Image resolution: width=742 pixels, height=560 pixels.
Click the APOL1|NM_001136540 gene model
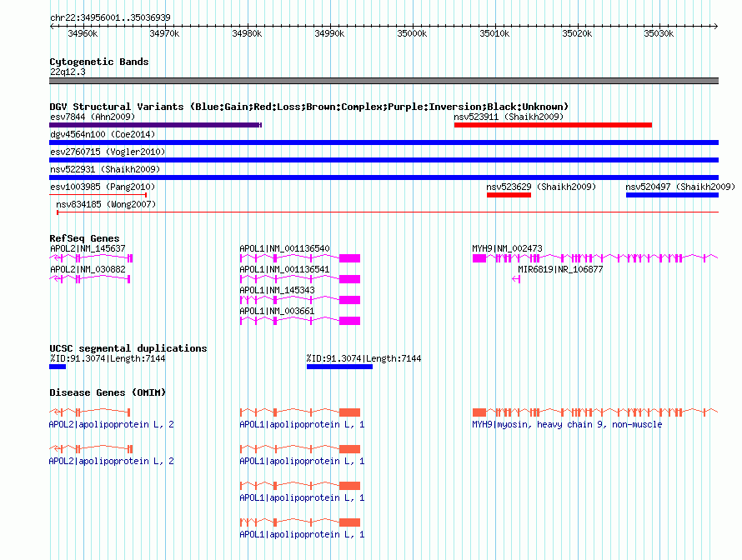tap(300, 258)
